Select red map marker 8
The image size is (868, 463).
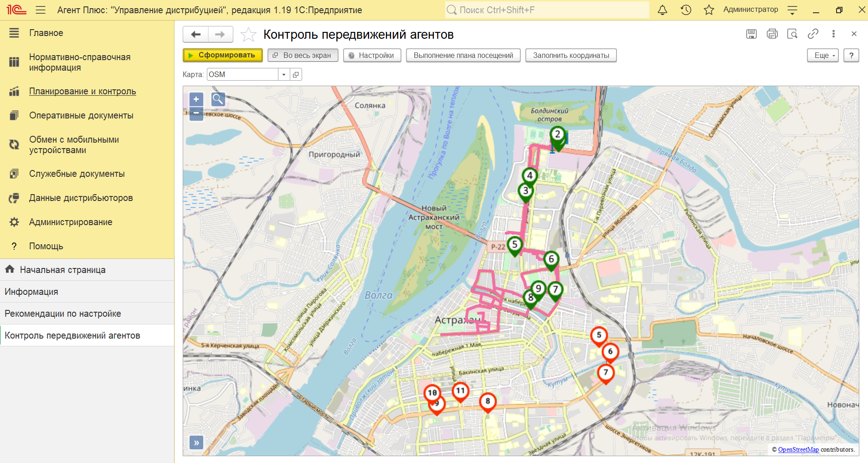pyautogui.click(x=488, y=401)
